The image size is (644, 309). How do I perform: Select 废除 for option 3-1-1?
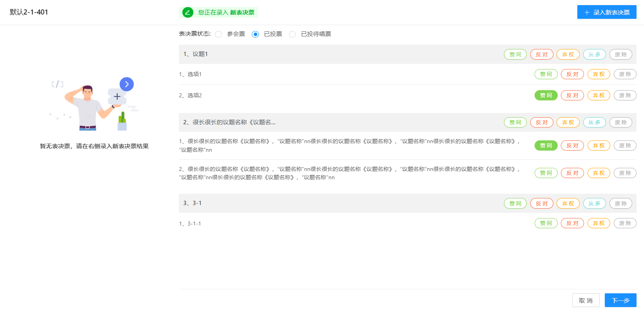pos(625,223)
